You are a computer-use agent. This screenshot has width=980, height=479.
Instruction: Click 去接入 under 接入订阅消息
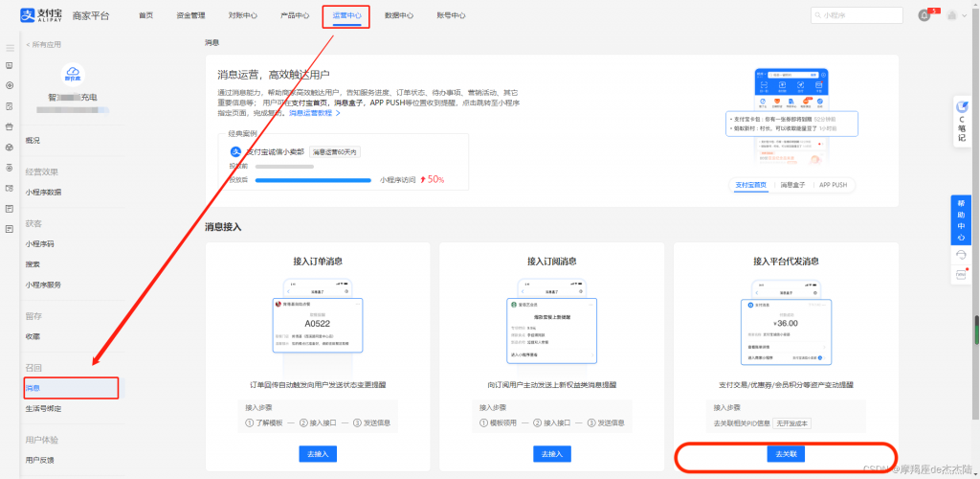click(552, 454)
